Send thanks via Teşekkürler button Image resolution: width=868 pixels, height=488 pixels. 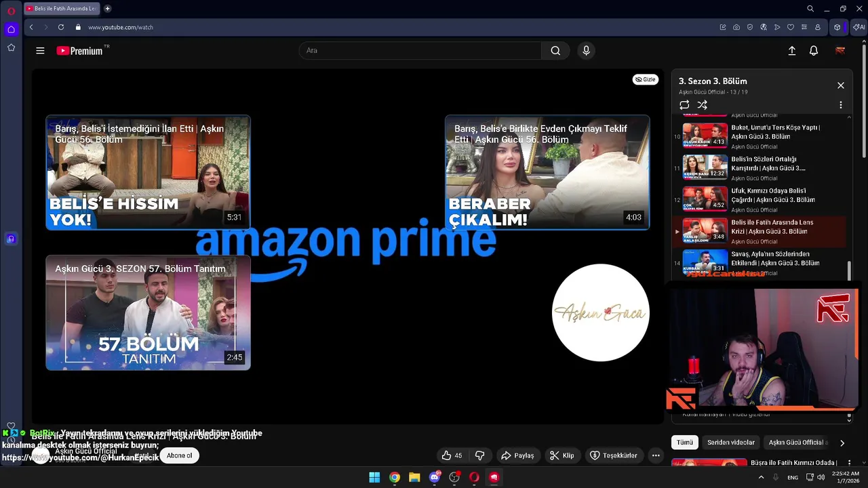pos(614,455)
